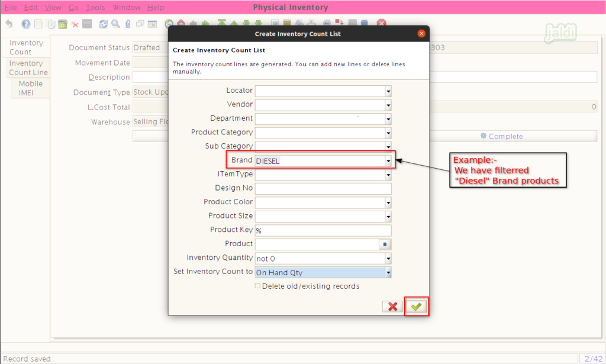Click the Print toolbar icon

(x=311, y=22)
